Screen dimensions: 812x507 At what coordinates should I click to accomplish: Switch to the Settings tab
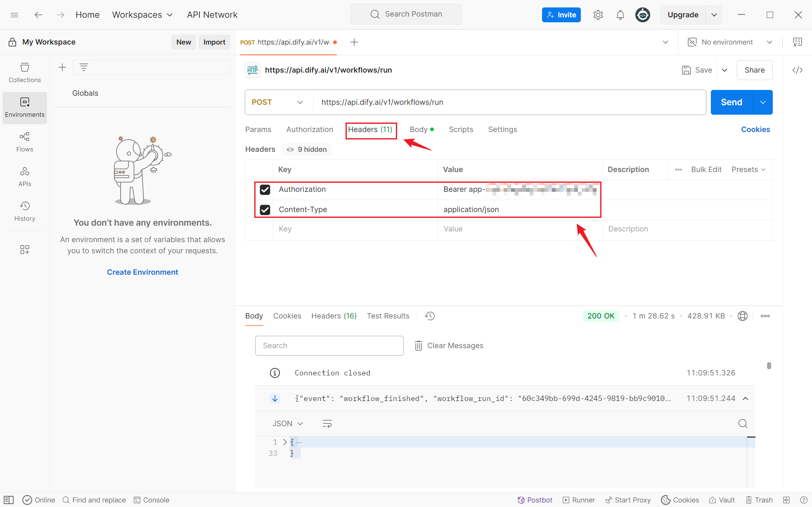pos(502,130)
